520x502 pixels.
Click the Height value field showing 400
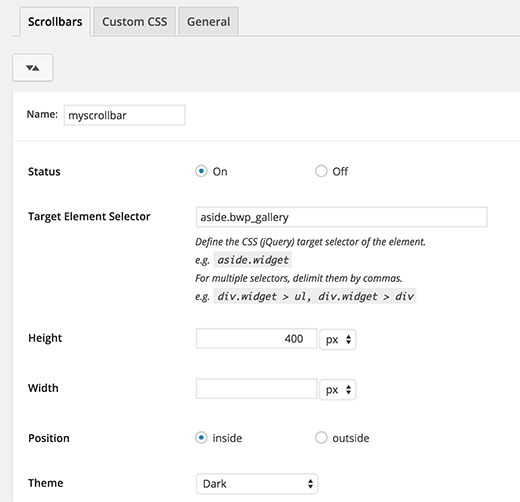coord(257,339)
